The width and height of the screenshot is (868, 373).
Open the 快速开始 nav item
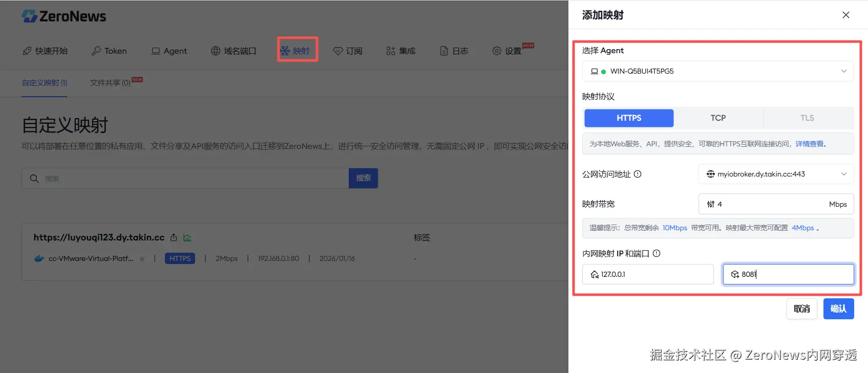coord(45,51)
